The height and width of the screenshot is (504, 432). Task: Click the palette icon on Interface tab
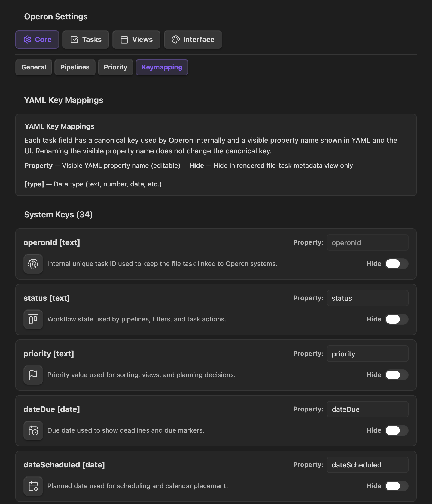click(176, 40)
